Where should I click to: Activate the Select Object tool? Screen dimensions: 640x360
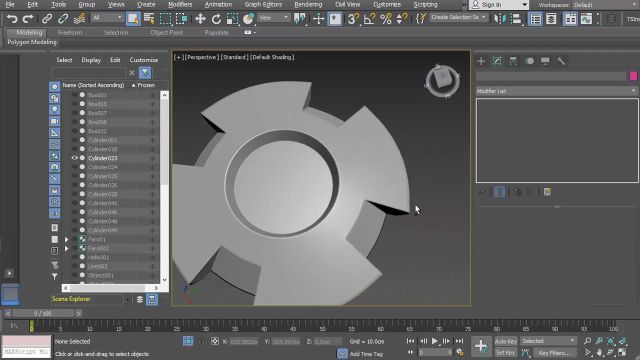133,19
